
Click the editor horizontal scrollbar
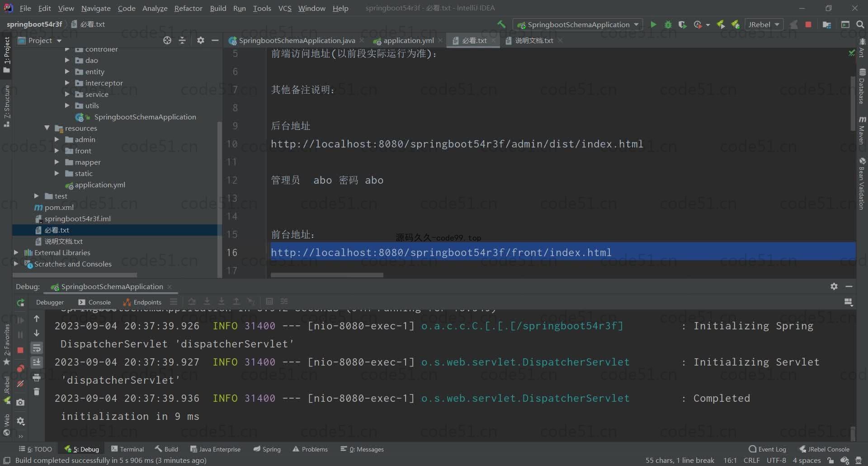coord(327,275)
